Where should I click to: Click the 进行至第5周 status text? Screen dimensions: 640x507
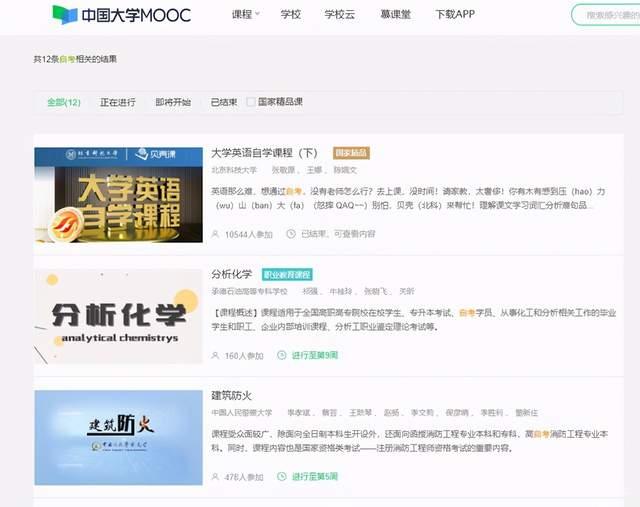coord(315,477)
